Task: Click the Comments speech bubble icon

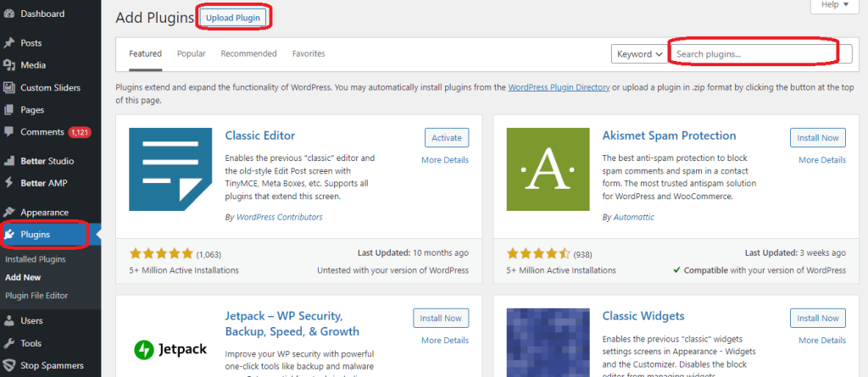Action: (x=8, y=132)
